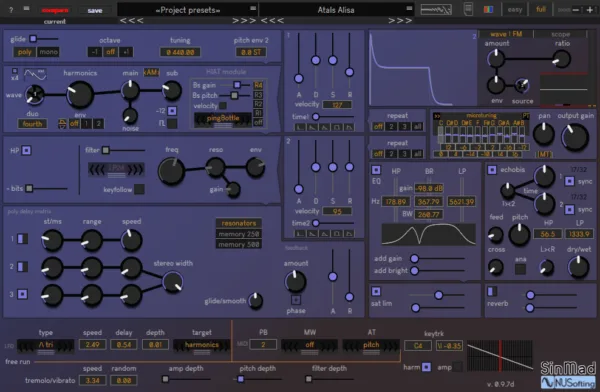Go to next preset arrows
Viewport: 600px width, 392px height.
(400, 21)
